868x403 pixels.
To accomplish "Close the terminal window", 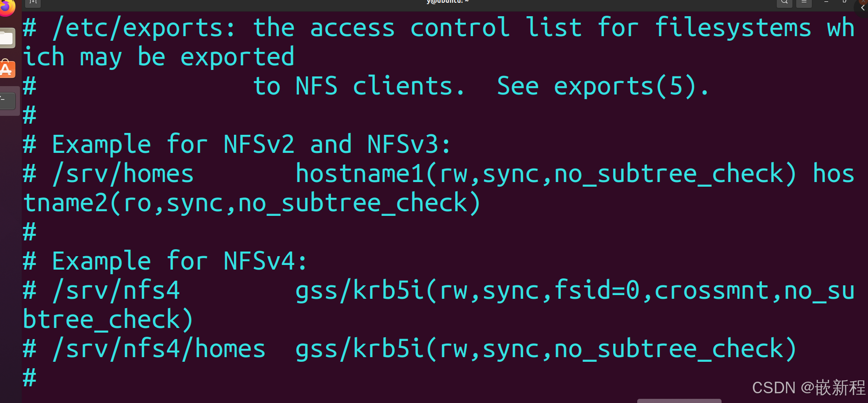I will pos(863,1).
